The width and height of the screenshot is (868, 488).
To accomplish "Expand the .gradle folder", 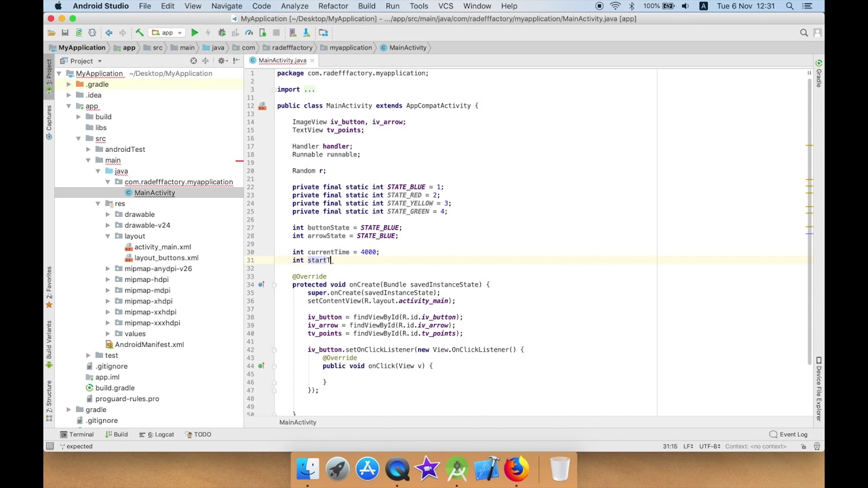I will click(x=68, y=84).
